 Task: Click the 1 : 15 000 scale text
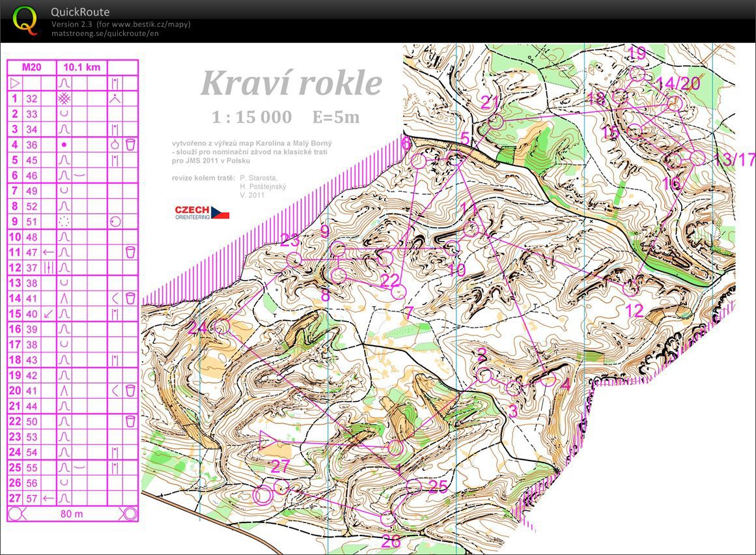tap(252, 117)
